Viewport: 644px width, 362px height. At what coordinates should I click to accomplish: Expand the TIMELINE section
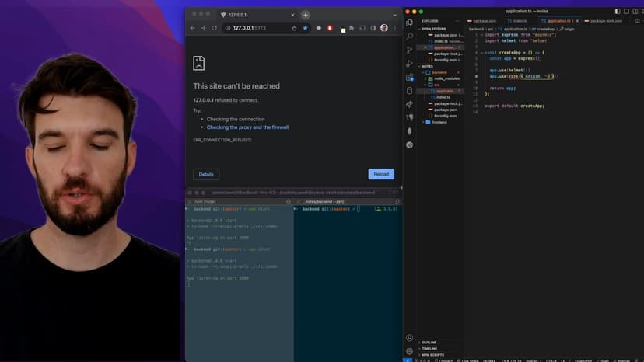[x=429, y=348]
